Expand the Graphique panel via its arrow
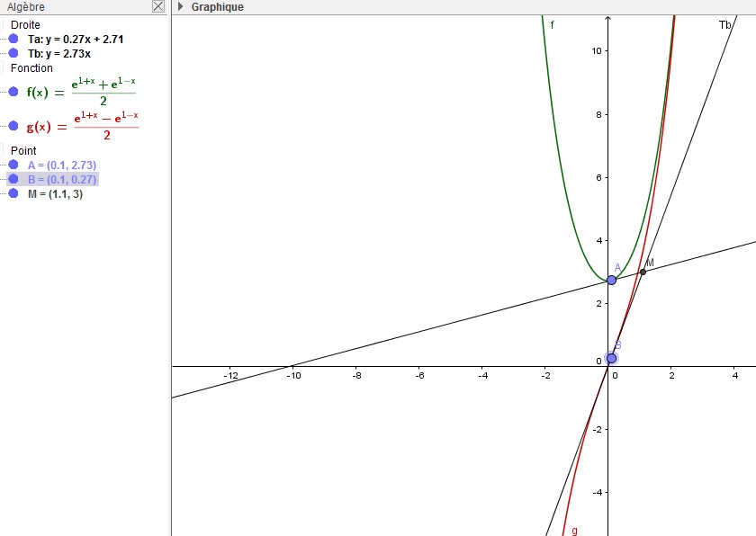Screen dimensions: 756x536 (x=180, y=6)
